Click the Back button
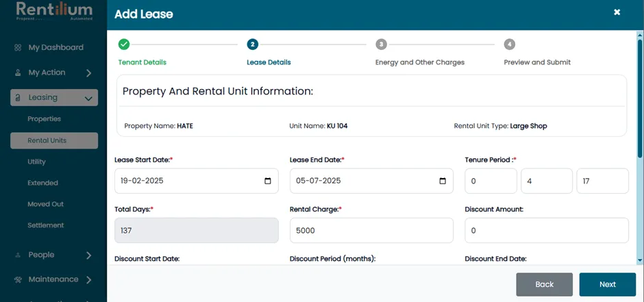 [544, 284]
